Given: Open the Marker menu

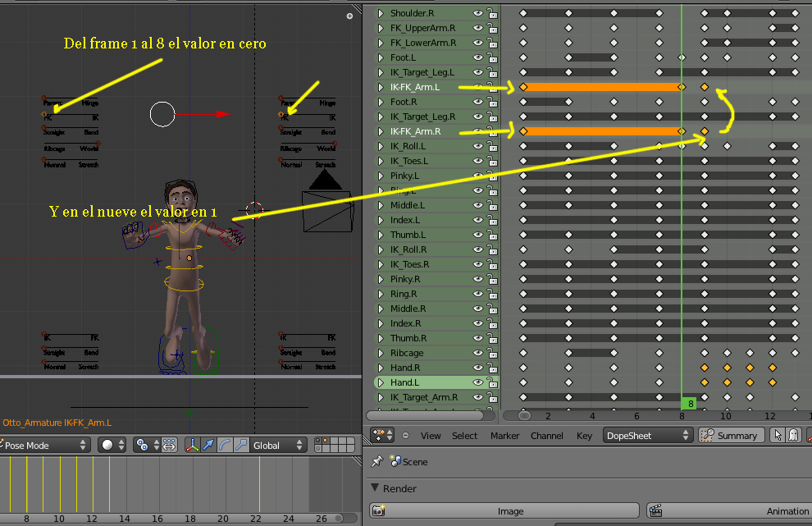Looking at the screenshot, I should (x=504, y=435).
